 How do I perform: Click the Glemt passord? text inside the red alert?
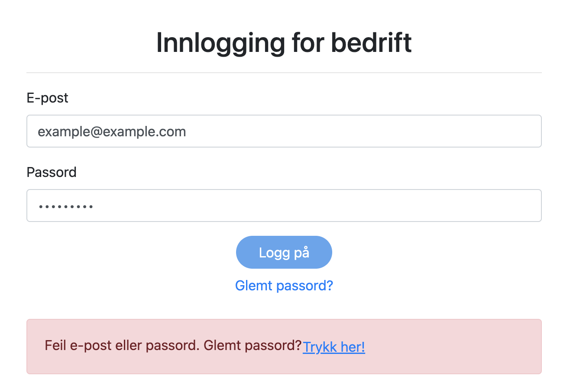coord(252,346)
